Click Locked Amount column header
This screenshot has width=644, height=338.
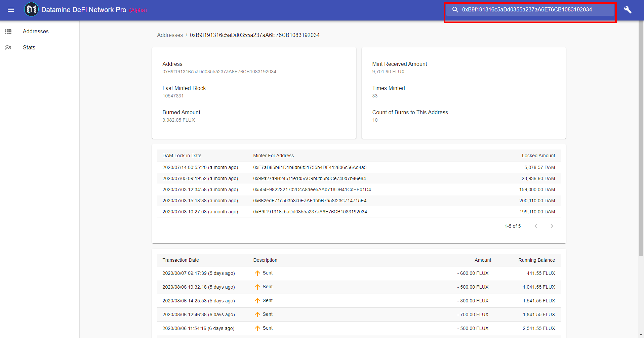pos(538,156)
